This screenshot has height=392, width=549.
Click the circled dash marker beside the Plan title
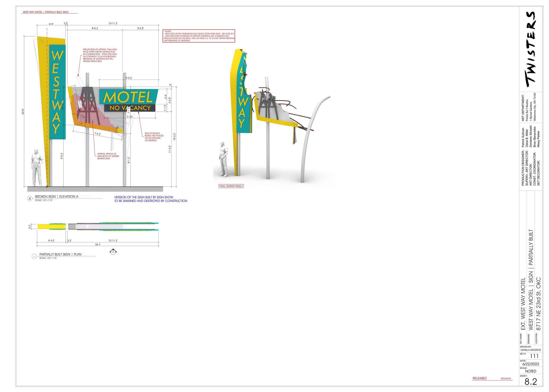(34, 256)
